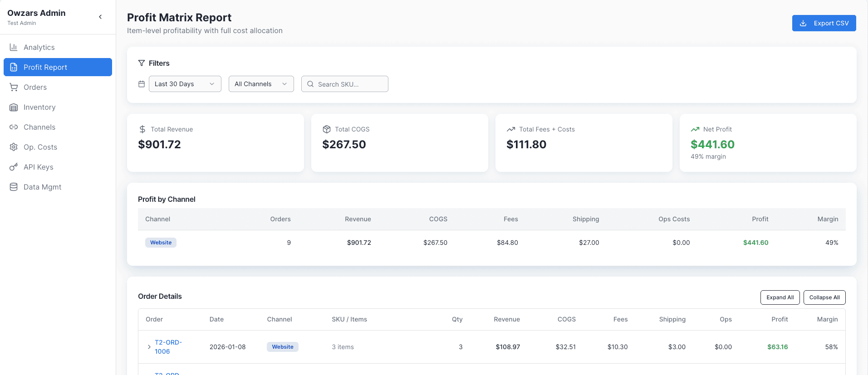This screenshot has height=375, width=868.
Task: Click the Ops Costs column header
Action: 674,219
